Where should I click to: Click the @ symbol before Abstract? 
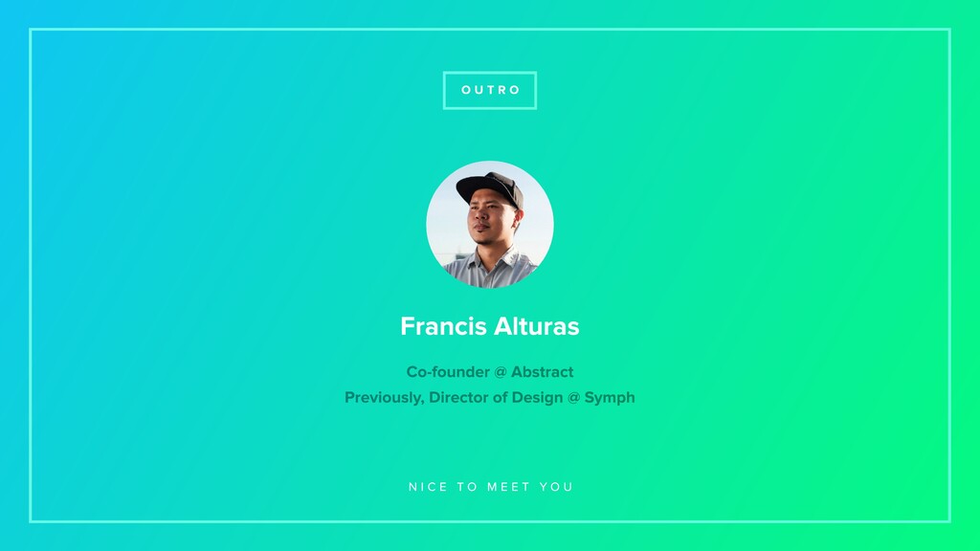[x=500, y=372]
